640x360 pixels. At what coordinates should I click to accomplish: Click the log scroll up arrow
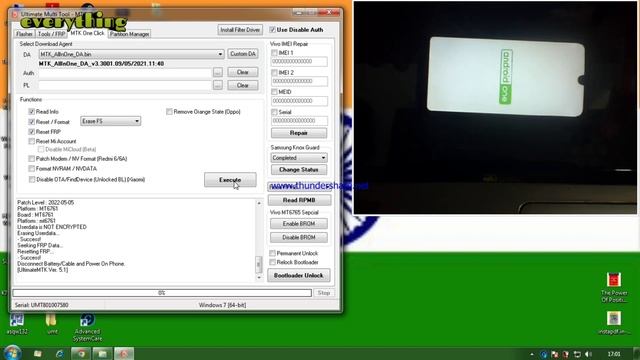(x=259, y=203)
